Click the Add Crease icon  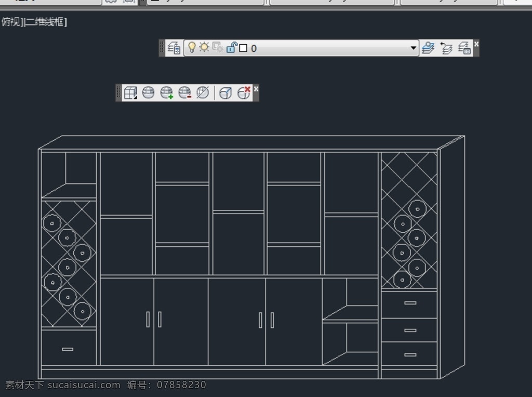click(225, 93)
